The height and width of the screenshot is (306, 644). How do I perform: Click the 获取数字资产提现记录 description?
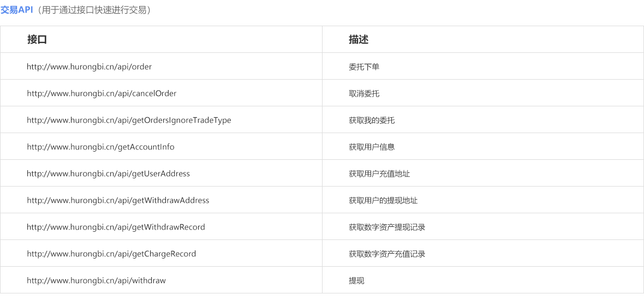click(x=387, y=227)
